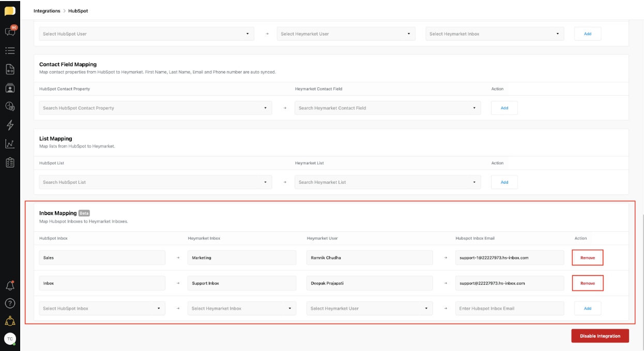This screenshot has width=644, height=351.
Task: Click the HubSpot breadcrumb item
Action: 78,11
